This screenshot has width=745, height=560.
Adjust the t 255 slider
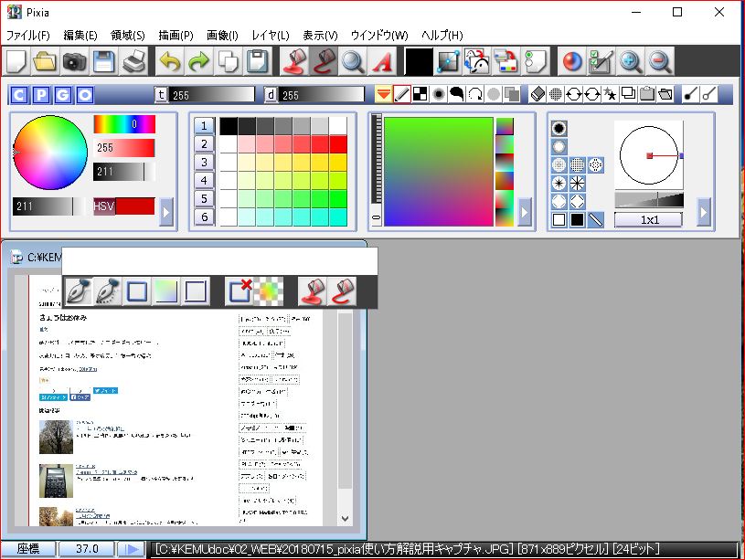[x=211, y=95]
